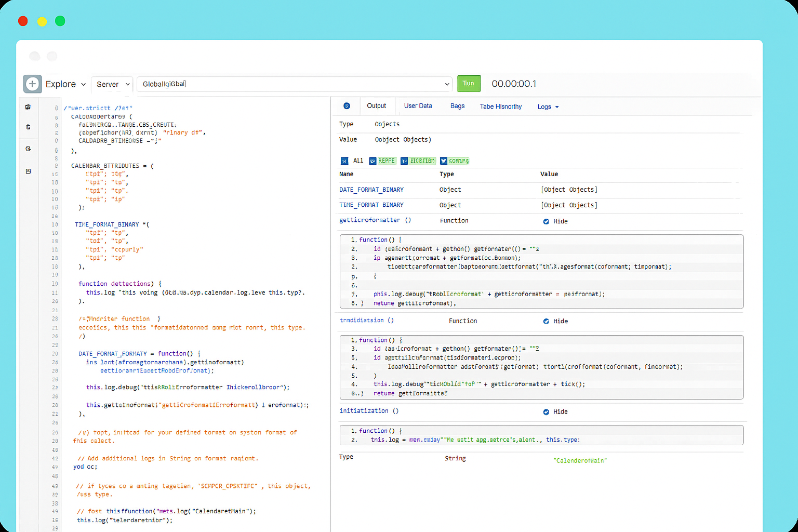
Task: Click the second icon in left sidebar
Action: (x=28, y=127)
